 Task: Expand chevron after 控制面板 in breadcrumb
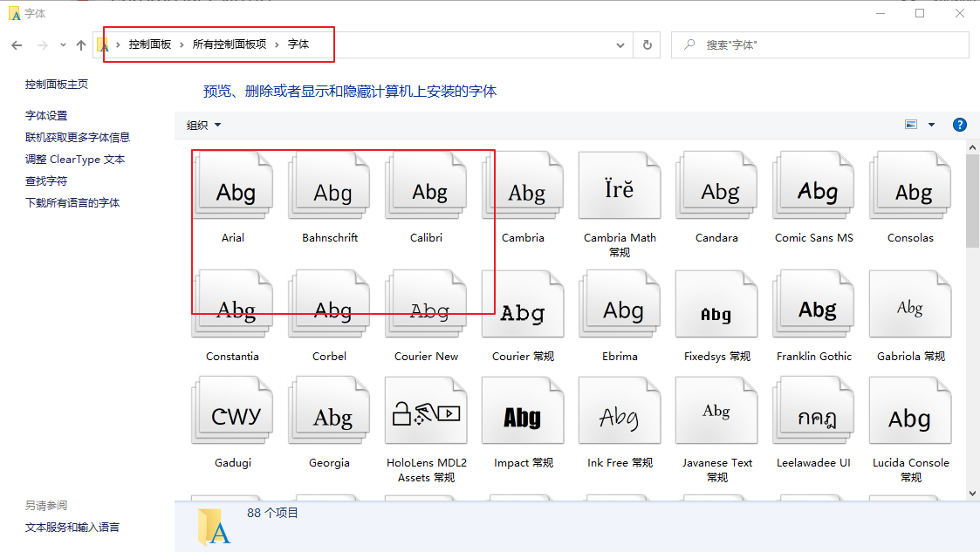[x=182, y=45]
